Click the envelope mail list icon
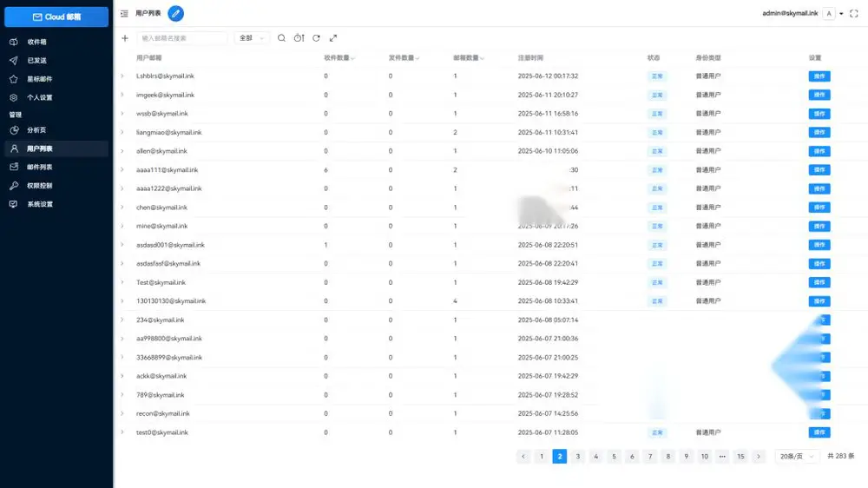 coord(14,167)
